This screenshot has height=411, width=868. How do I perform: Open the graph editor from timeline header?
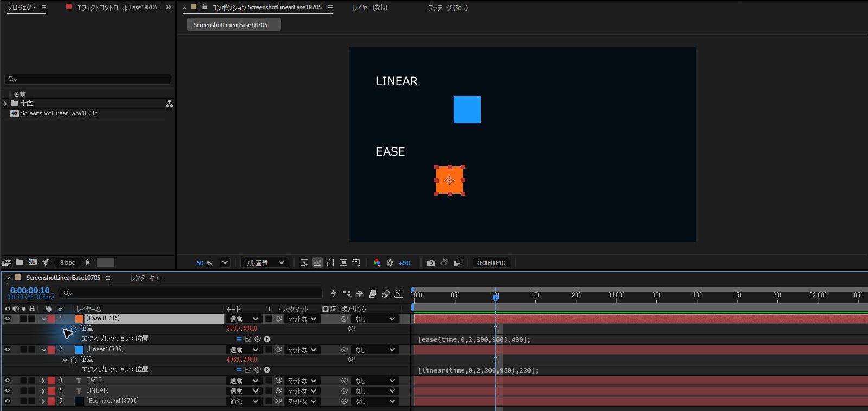(x=399, y=294)
